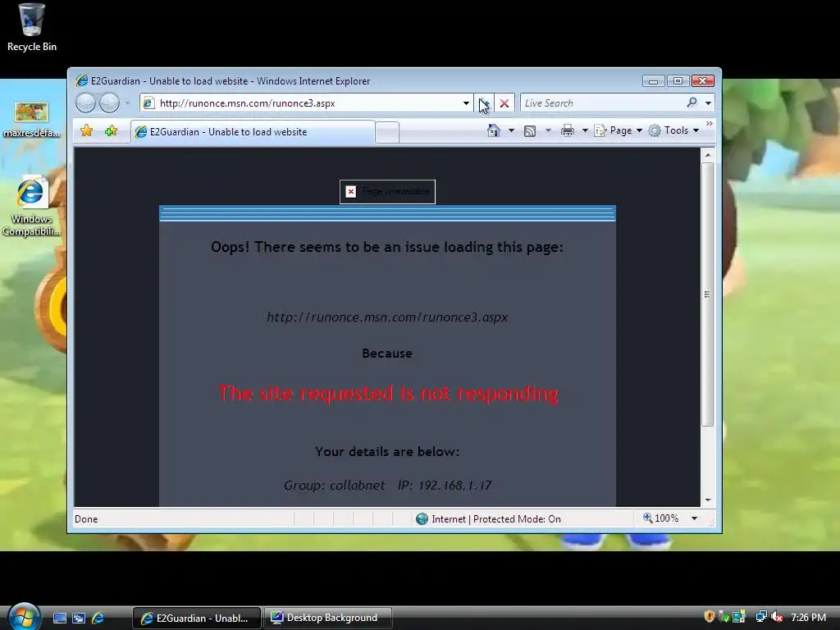Open the Recycle Bin desktop icon

point(32,28)
